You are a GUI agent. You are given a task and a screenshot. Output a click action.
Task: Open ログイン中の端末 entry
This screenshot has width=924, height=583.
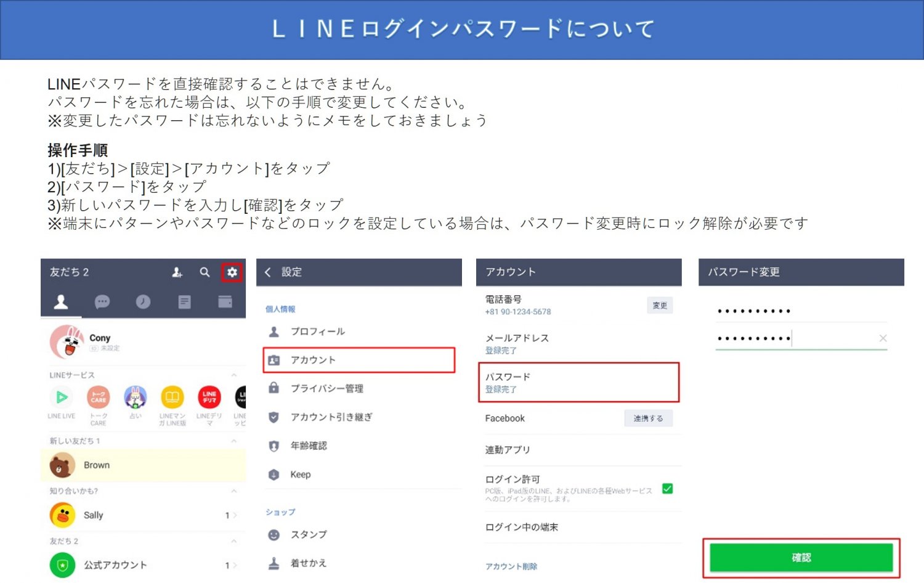click(x=579, y=528)
